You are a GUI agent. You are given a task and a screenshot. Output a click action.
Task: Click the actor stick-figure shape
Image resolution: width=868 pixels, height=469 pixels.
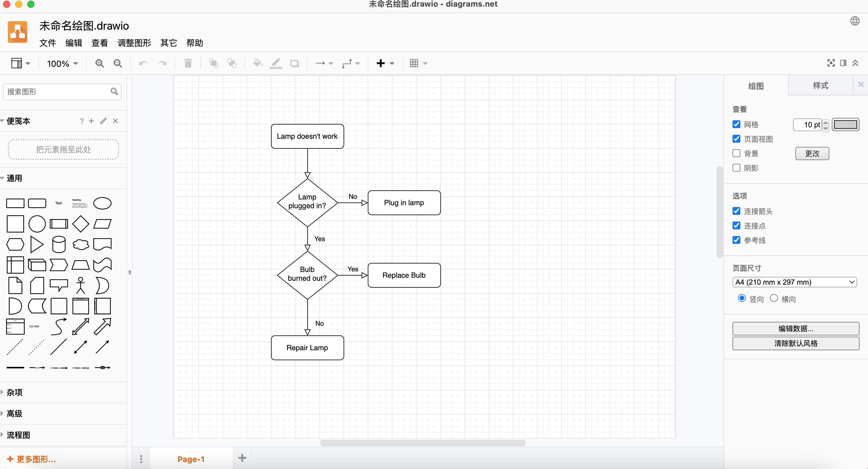[x=80, y=285]
